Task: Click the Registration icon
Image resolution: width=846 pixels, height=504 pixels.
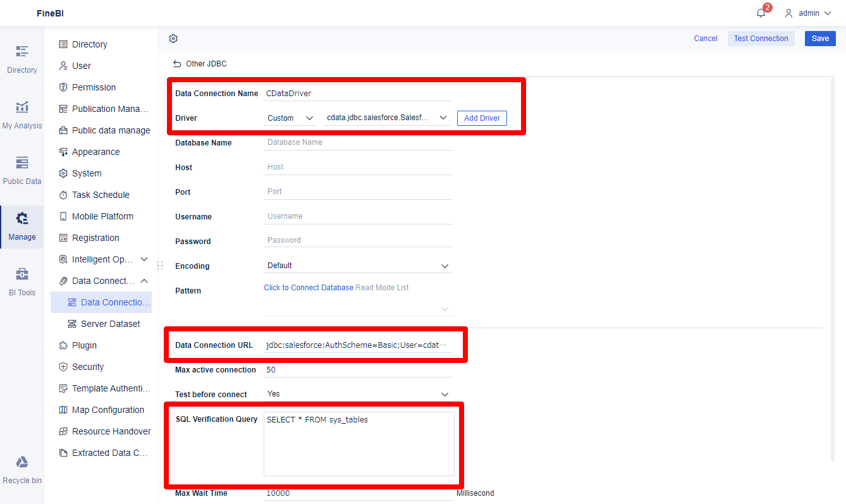Action: click(x=63, y=238)
